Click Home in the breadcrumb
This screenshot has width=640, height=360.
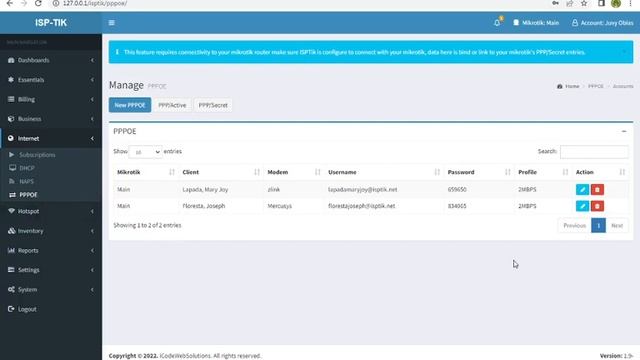568,86
